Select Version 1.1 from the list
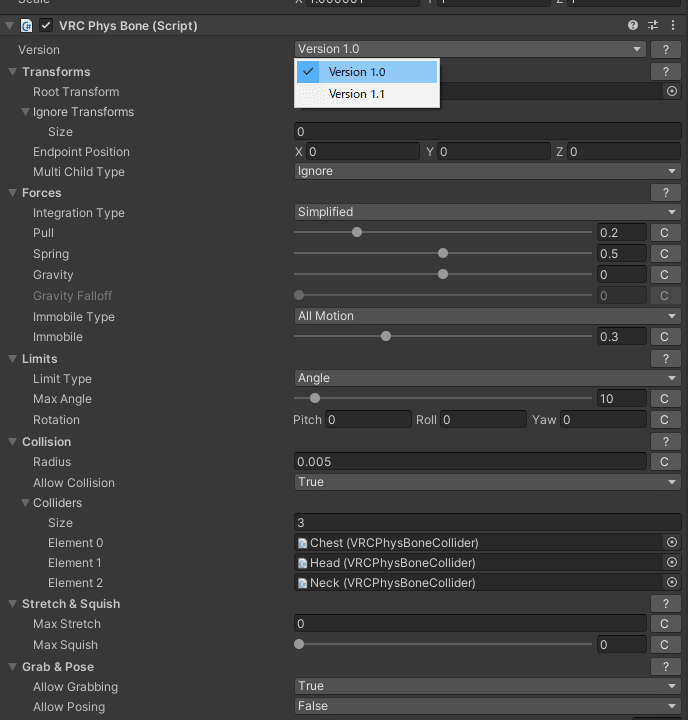Image resolution: width=688 pixels, height=720 pixels. (357, 94)
